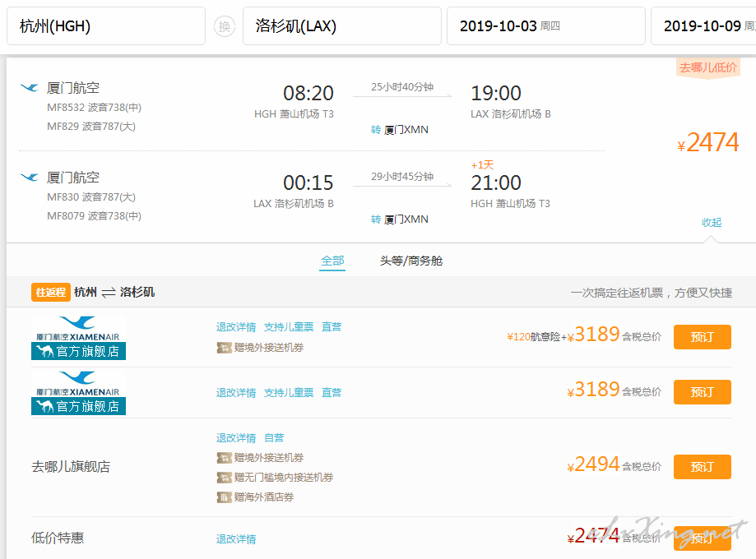Click the ¥2474 total price at top right
Screen dimensions: 756x559
coord(707,143)
